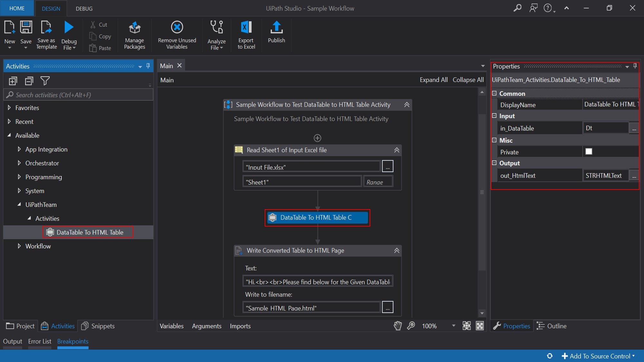Click the designer vertical scrollbar thumb
This screenshot has height=362, width=644.
click(x=482, y=192)
